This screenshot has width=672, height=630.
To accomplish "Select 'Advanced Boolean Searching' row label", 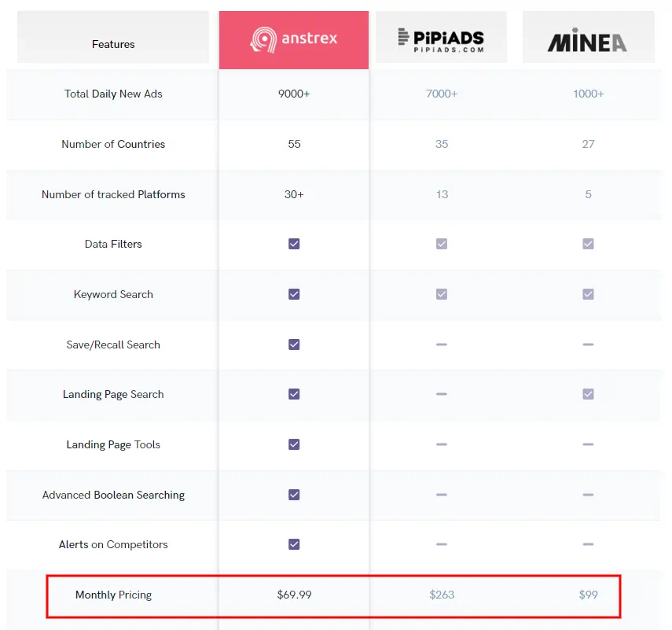I will (x=113, y=495).
